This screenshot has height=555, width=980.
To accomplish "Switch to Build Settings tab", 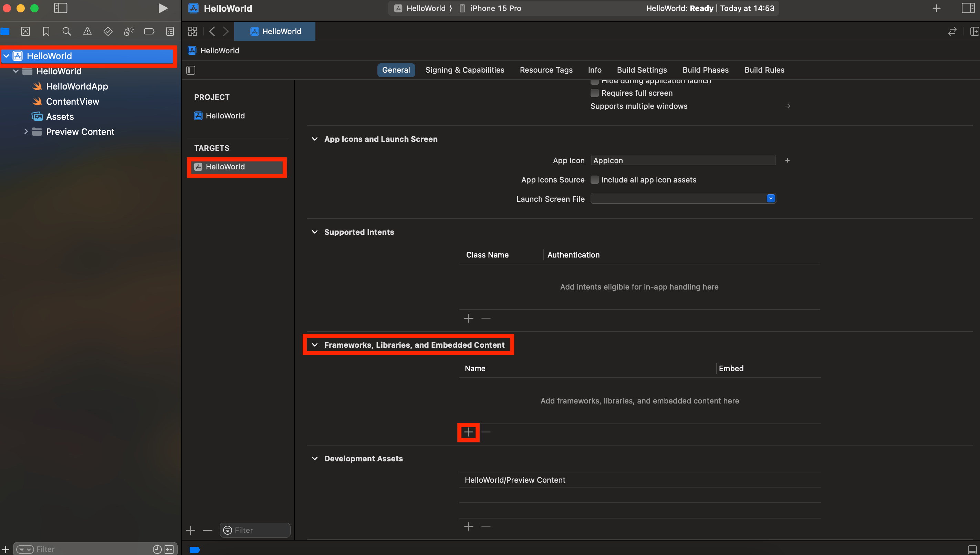I will 642,70.
